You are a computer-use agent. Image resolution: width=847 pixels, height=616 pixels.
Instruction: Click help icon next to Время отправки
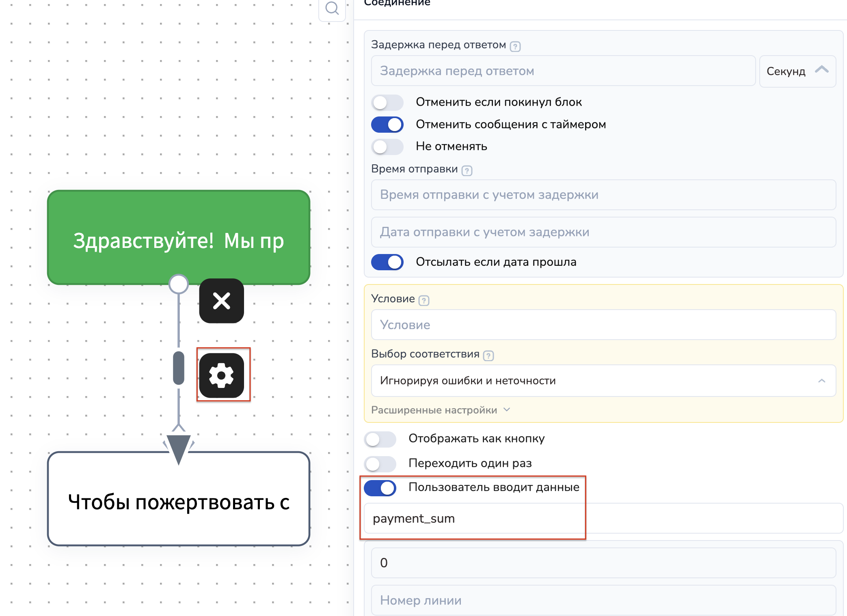click(x=467, y=170)
